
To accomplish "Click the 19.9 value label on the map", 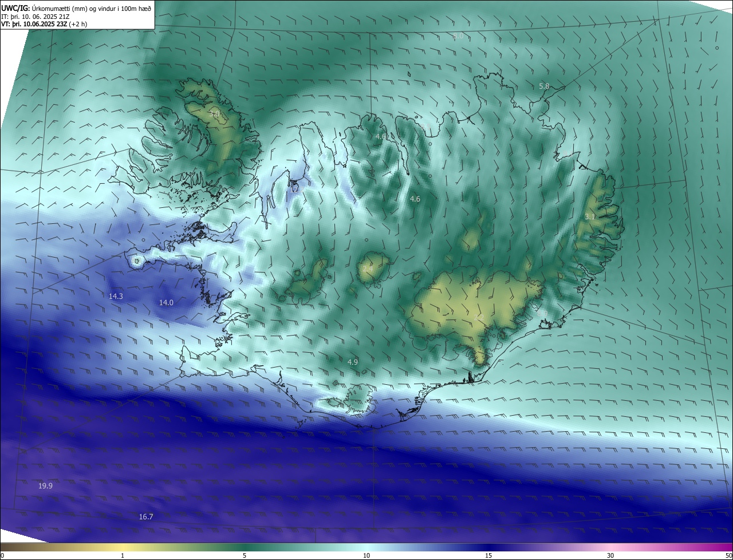I will pos(45,486).
